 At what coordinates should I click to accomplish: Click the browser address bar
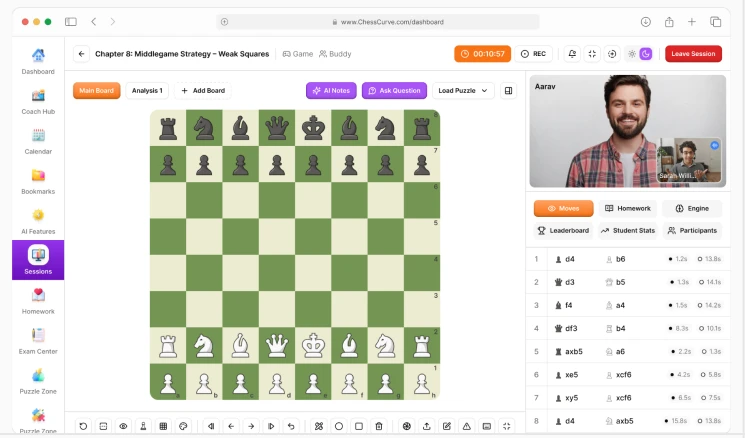pyautogui.click(x=378, y=22)
